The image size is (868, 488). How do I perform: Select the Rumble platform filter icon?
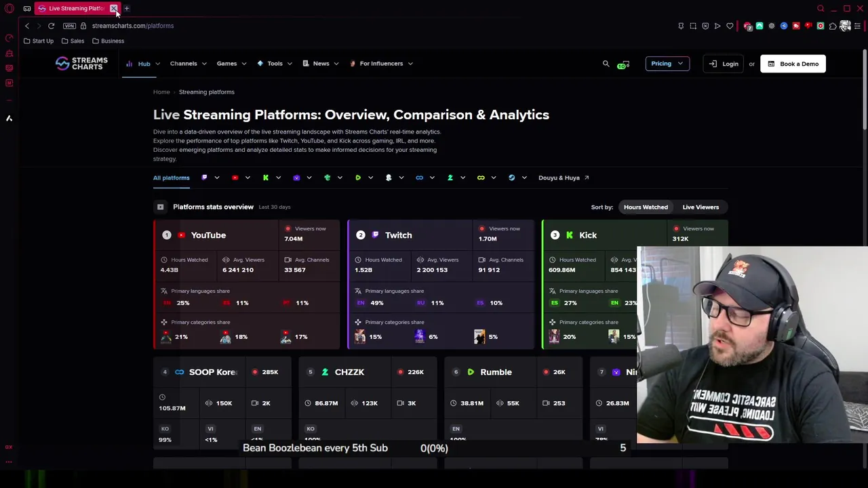[358, 178]
